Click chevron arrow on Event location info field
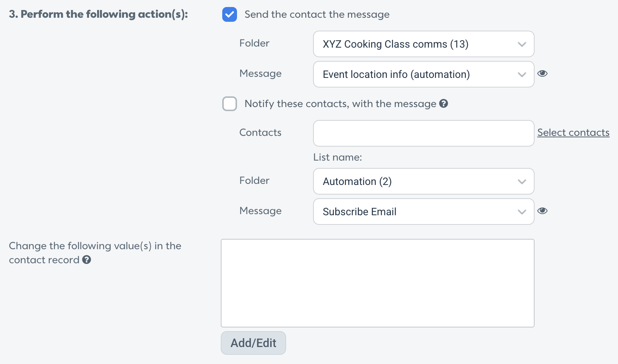Image resolution: width=618 pixels, height=364 pixels. pos(522,75)
